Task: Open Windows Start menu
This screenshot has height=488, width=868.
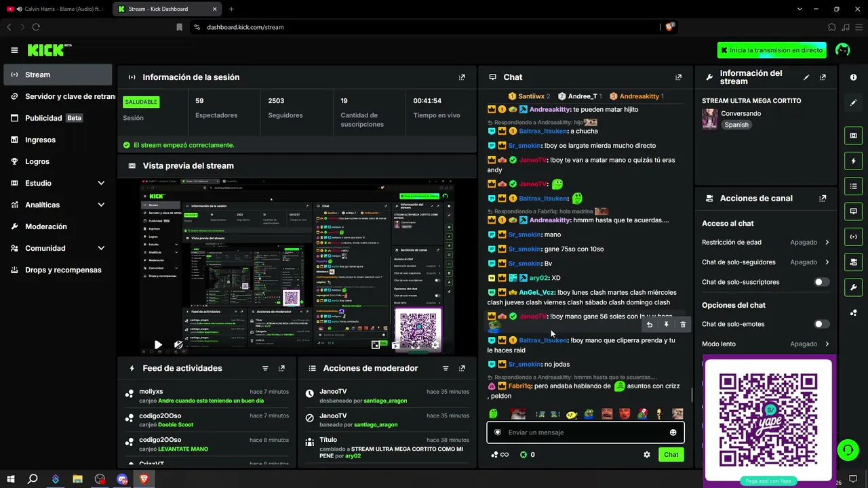Action: tap(10, 479)
